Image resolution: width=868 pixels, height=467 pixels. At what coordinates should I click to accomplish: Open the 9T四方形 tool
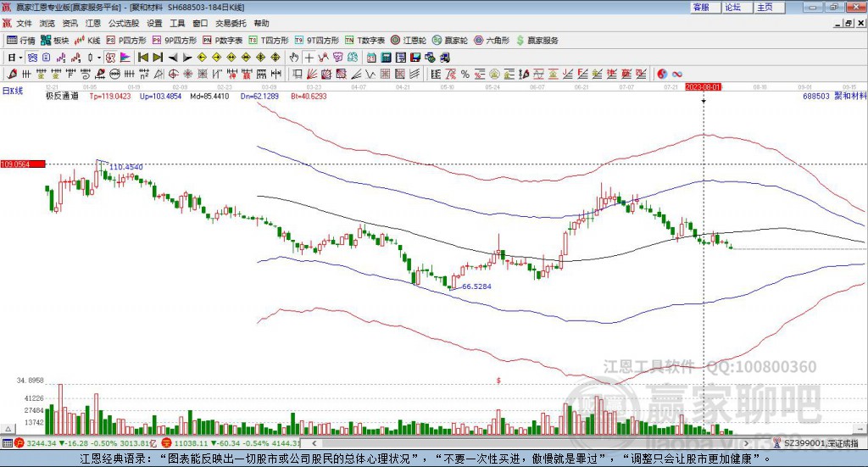[x=317, y=41]
